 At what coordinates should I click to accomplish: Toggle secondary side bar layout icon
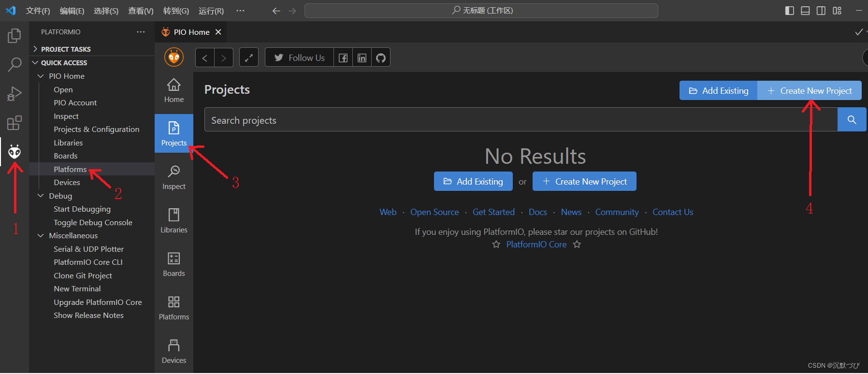click(x=821, y=11)
